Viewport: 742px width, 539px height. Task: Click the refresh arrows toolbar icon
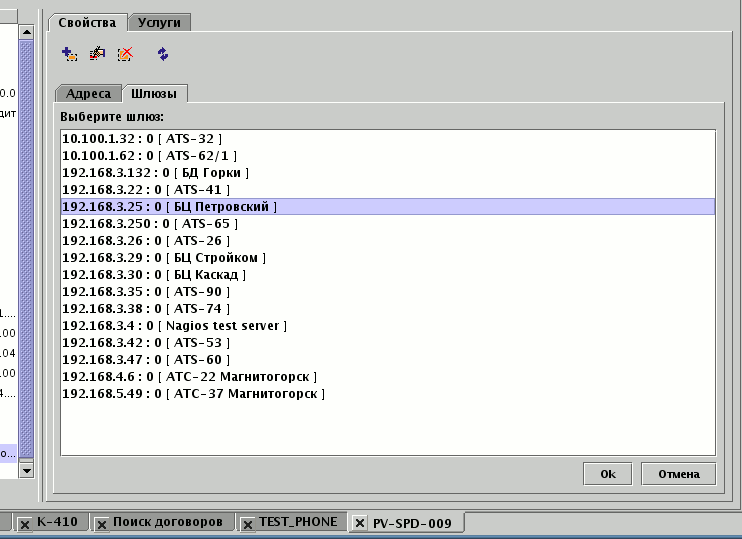click(x=163, y=54)
